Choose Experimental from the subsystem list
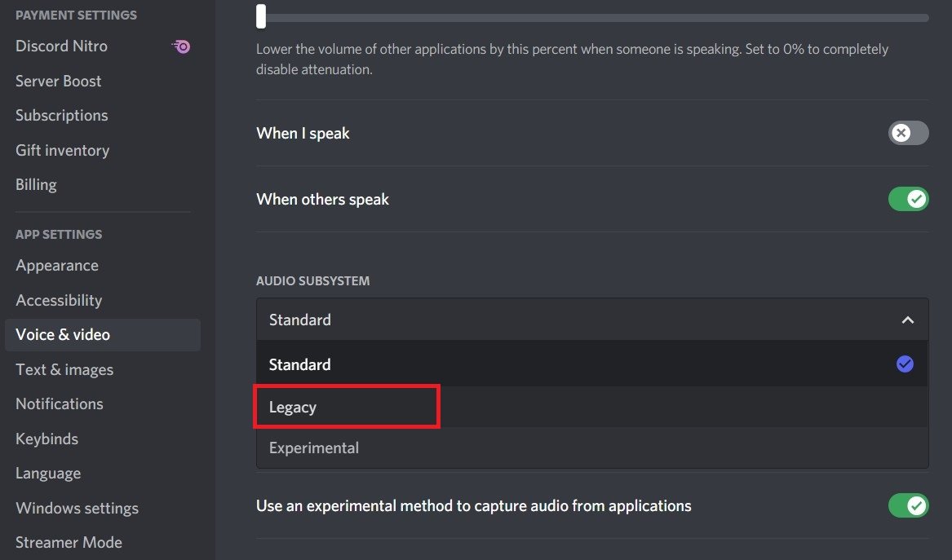This screenshot has width=952, height=560. point(314,448)
